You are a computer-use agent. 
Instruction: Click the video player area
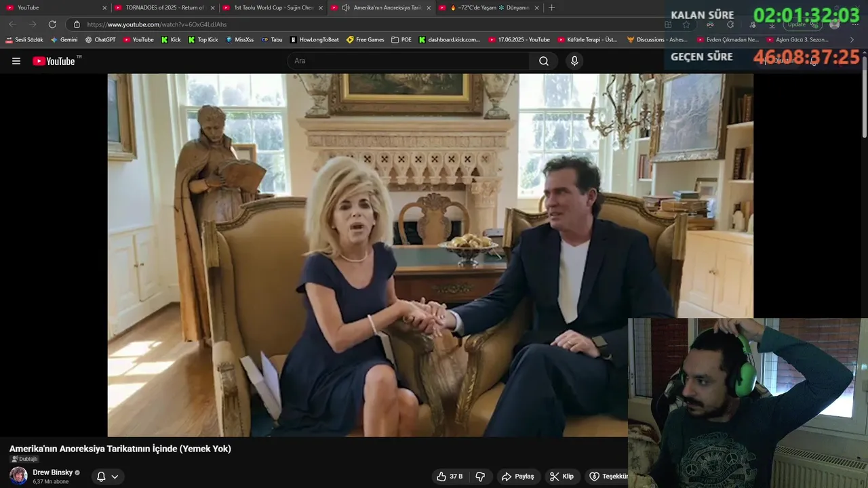430,255
